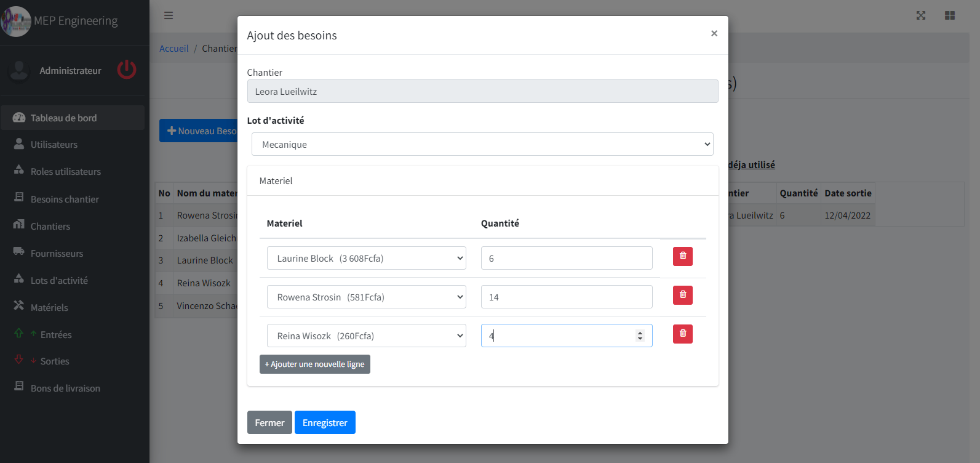Image resolution: width=980 pixels, height=463 pixels.
Task: Delete the Laurine Block material row
Action: pos(682,256)
